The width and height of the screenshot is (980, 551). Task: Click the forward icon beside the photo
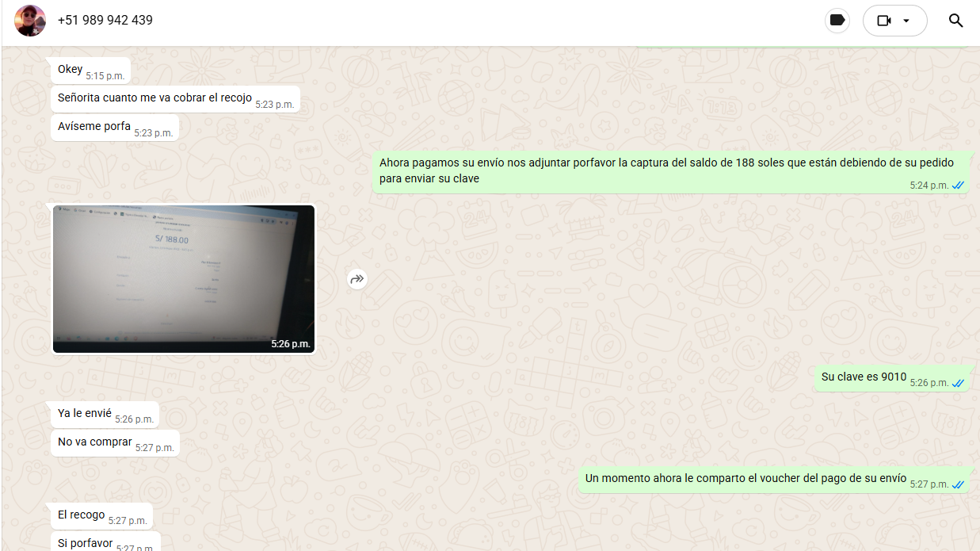tap(357, 278)
